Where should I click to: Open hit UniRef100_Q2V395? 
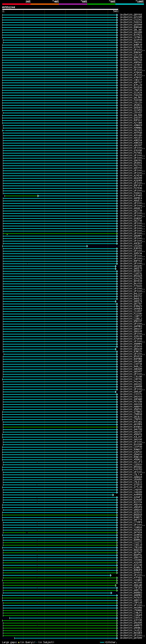pyautogui.click(x=131, y=17)
